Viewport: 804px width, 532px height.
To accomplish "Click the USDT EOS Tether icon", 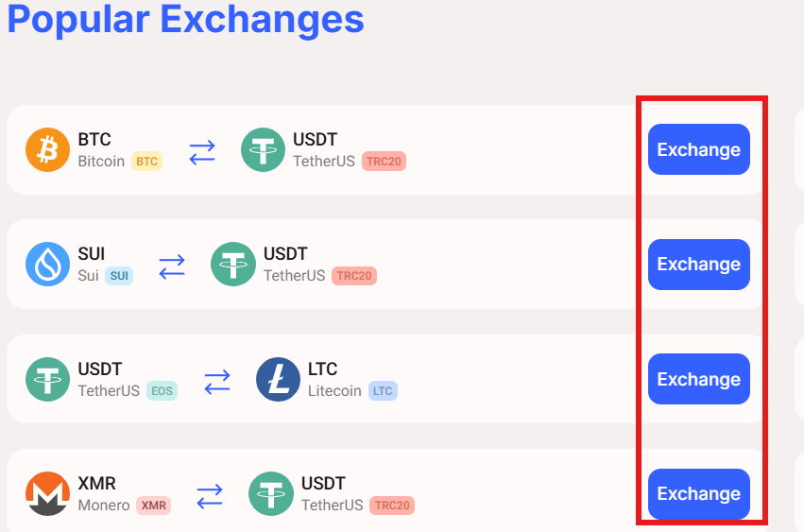I will tap(47, 379).
